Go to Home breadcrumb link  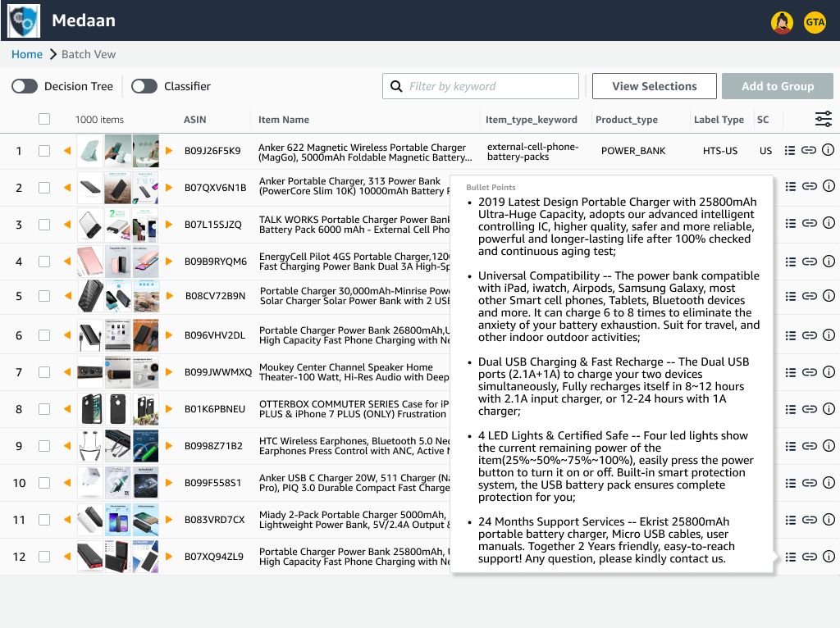click(27, 54)
